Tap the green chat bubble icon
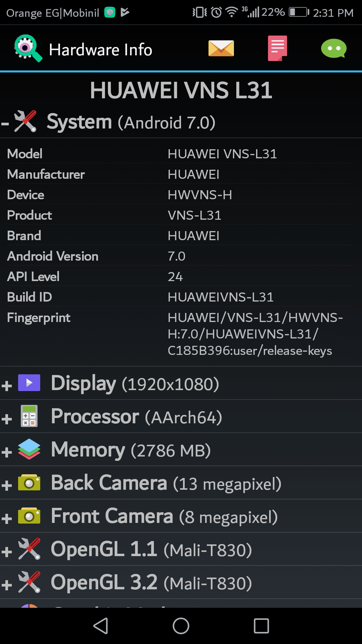The width and height of the screenshot is (362, 644). click(x=334, y=49)
